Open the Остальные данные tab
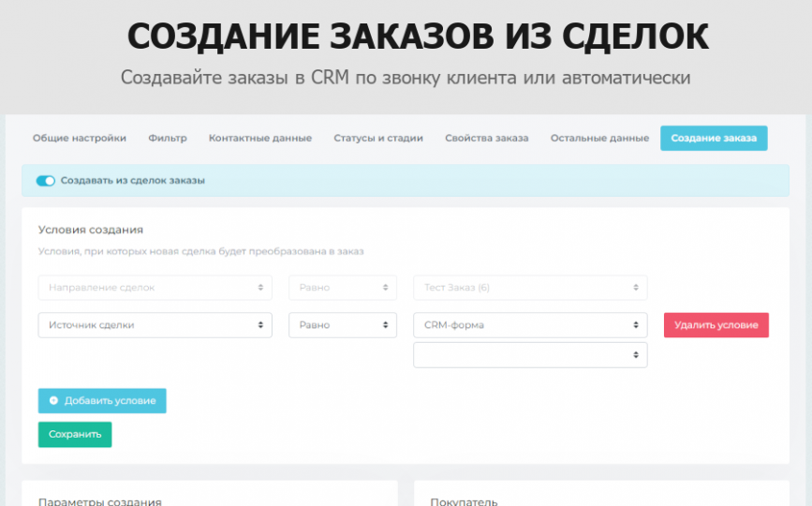Image resolution: width=812 pixels, height=506 pixels. pos(599,139)
